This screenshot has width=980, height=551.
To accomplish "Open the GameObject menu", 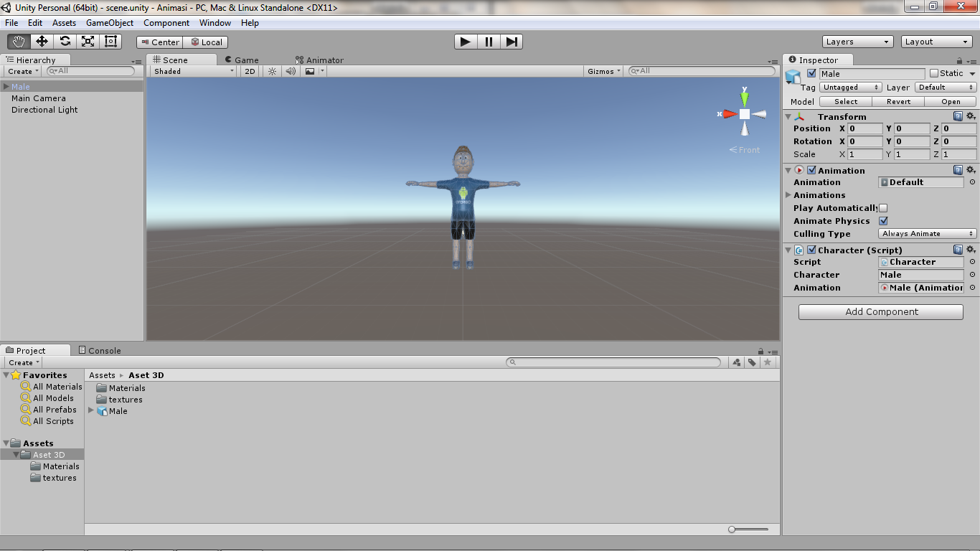I will (110, 23).
